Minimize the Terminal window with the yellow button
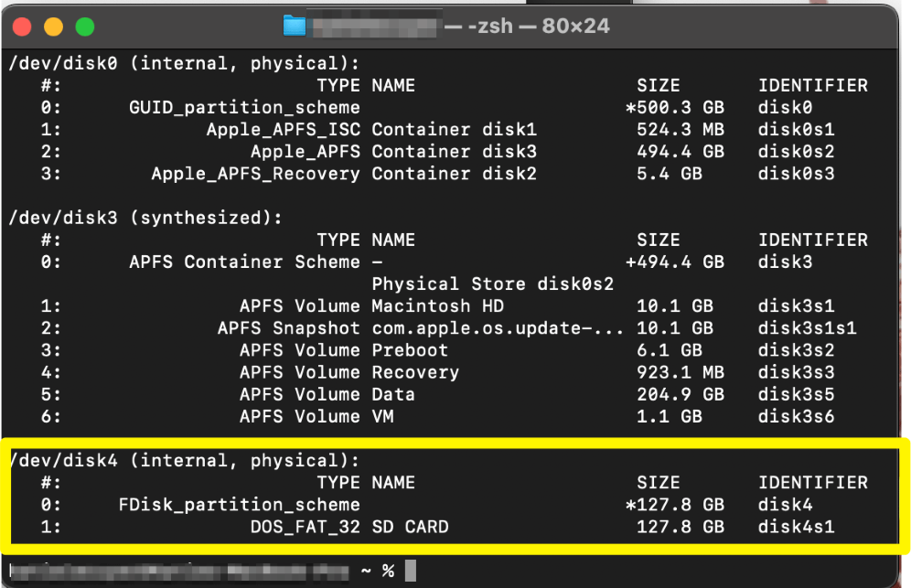Screen dimensions: 911x588 53,27
